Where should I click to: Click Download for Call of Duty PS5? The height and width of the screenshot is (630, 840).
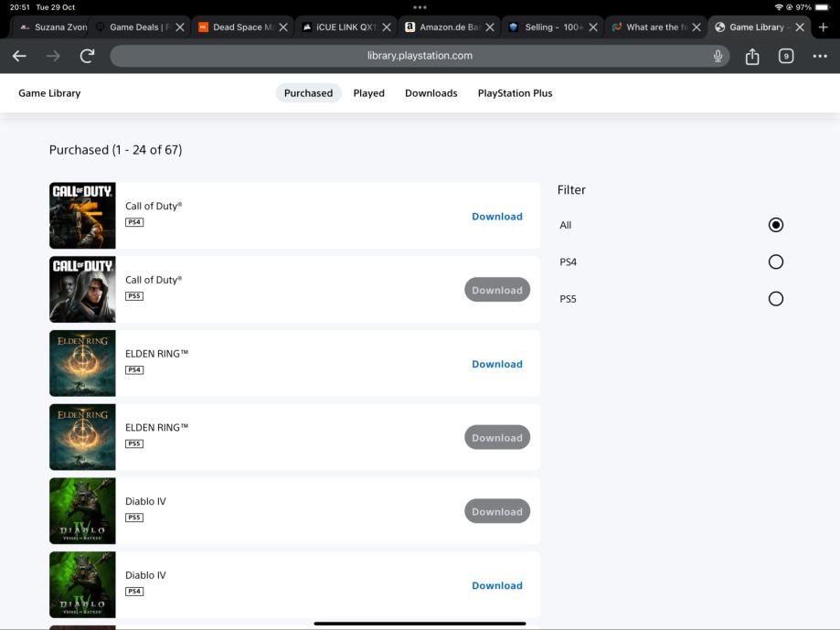497,290
